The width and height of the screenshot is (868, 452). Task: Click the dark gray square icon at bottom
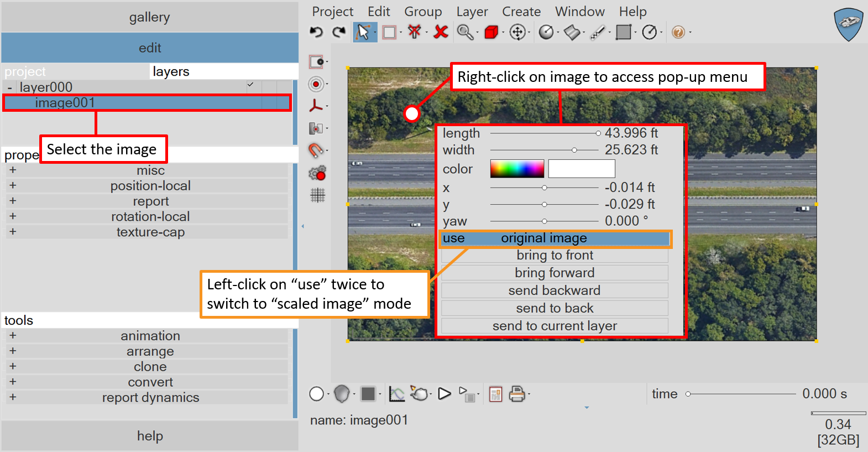[x=368, y=394]
